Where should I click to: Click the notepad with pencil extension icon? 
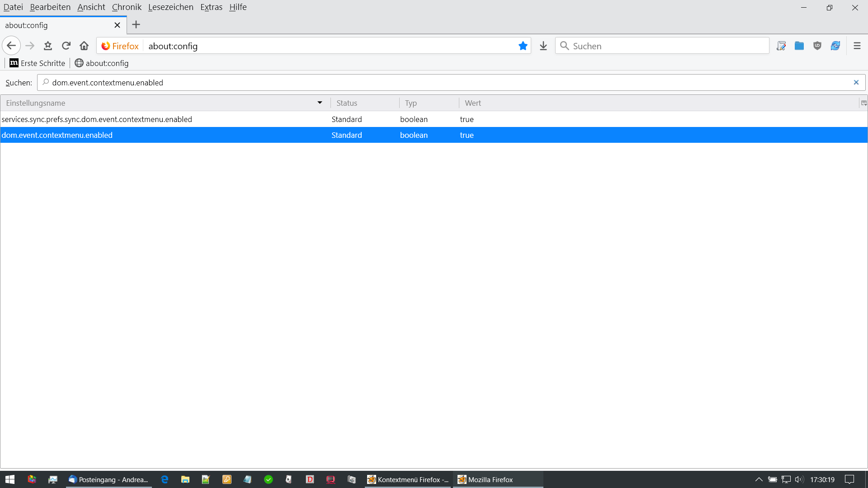pos(781,46)
